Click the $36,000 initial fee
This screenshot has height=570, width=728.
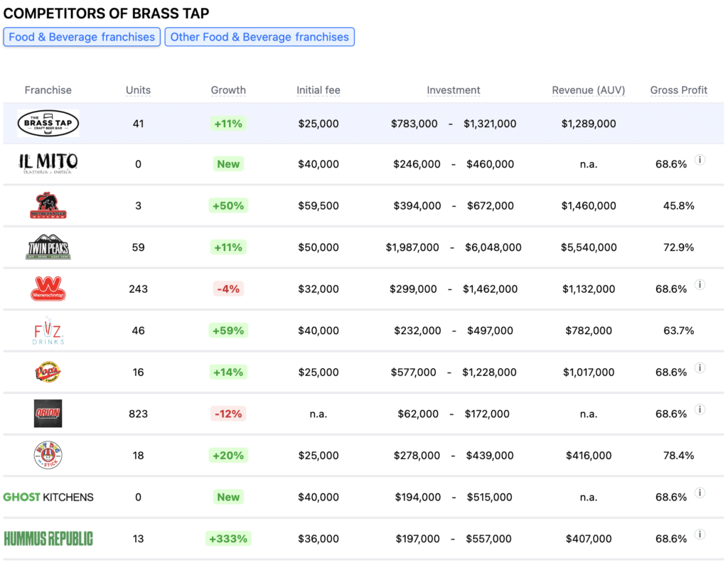[318, 539]
